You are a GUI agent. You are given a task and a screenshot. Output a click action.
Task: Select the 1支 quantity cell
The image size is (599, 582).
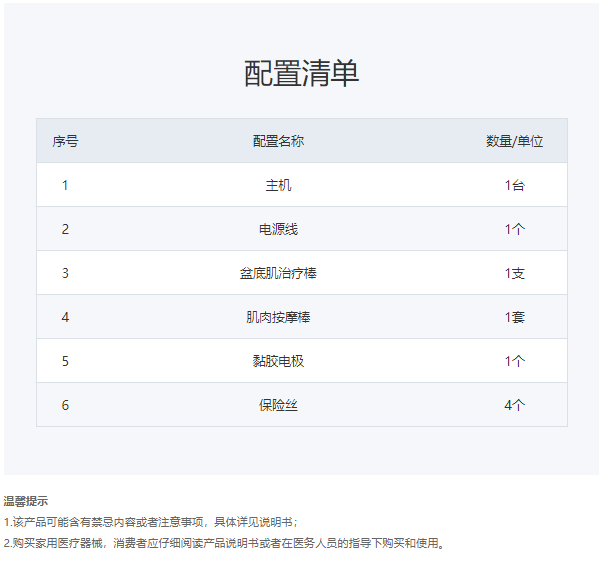click(515, 273)
